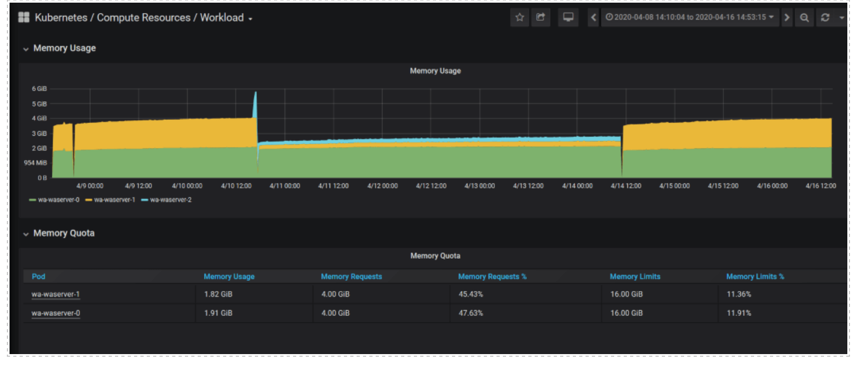868x370 pixels.
Task: Click green color swatch of wa-waserver-0
Action: pos(32,200)
